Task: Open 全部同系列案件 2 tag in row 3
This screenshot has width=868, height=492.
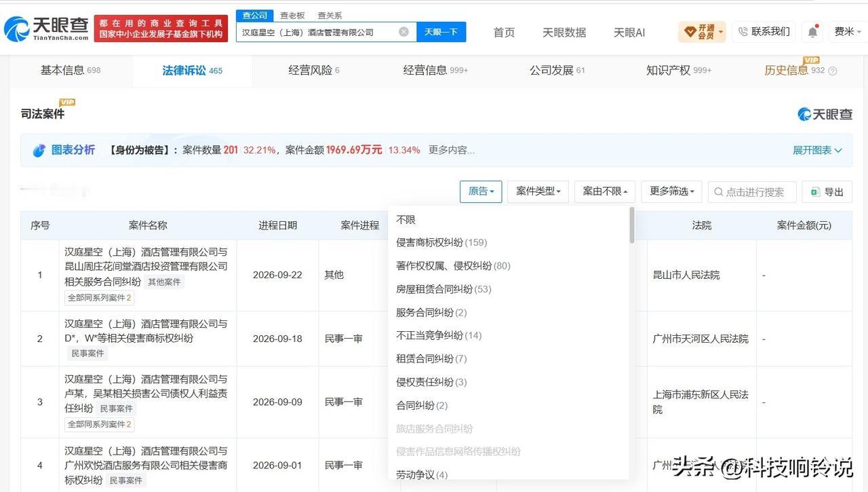Action: [100, 424]
